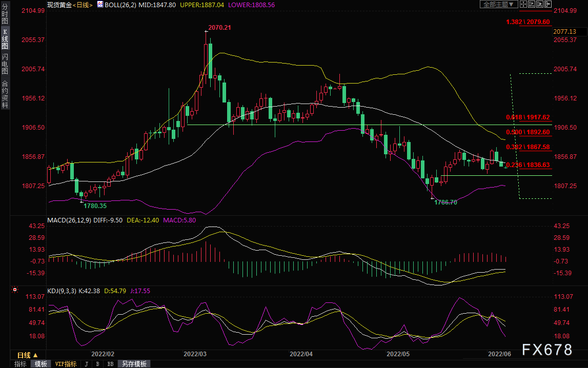Toggle the J indicator button

click(86, 364)
